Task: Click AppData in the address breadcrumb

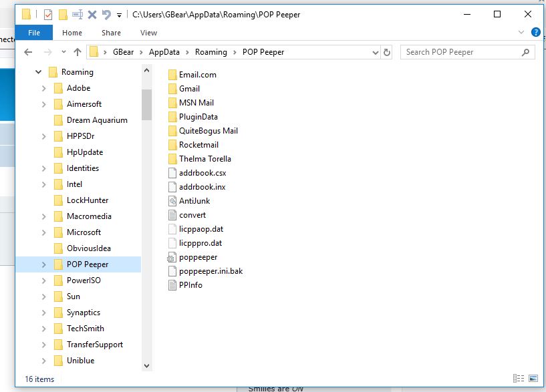Action: pyautogui.click(x=164, y=52)
